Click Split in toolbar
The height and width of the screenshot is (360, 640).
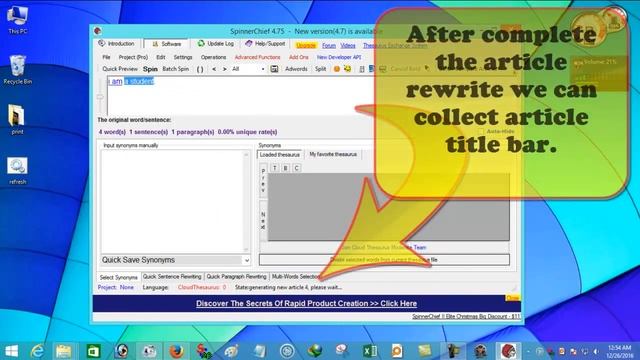coord(320,69)
